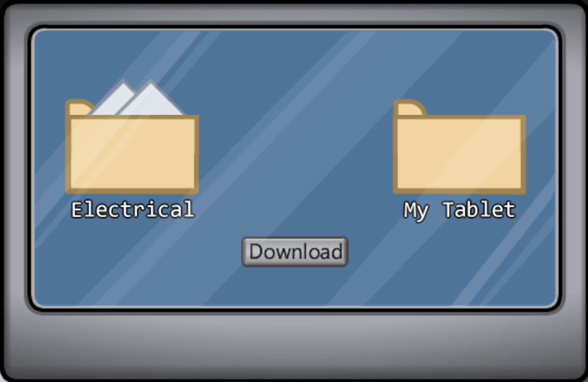Screen dimensions: 588x382
Task: Open the My Tablet folder icon
Action: [459, 147]
